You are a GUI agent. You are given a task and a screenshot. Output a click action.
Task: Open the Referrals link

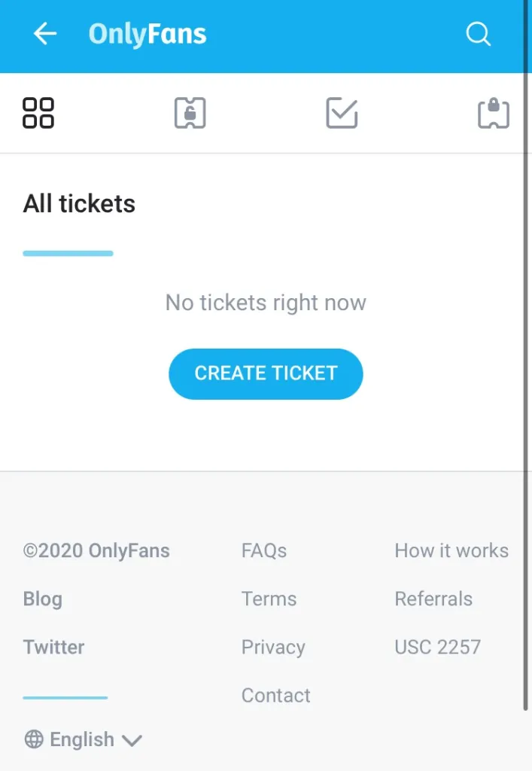tap(433, 599)
